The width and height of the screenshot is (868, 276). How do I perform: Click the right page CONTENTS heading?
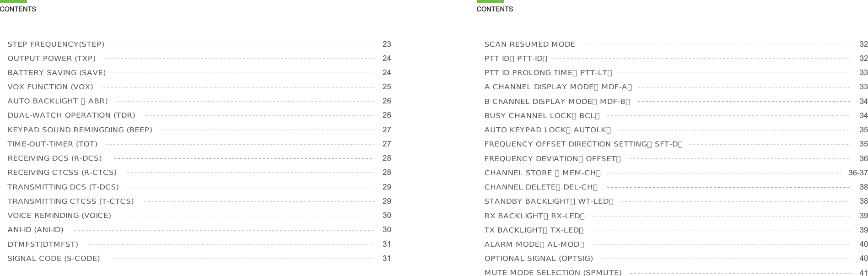[x=495, y=9]
